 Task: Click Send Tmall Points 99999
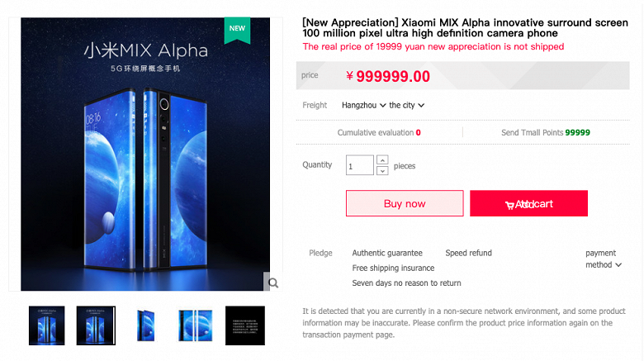click(x=546, y=132)
